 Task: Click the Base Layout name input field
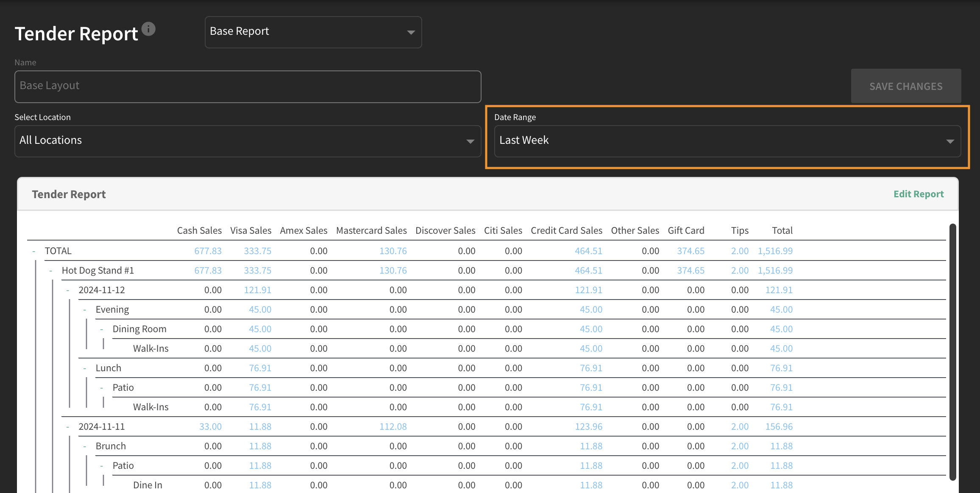[x=248, y=87]
